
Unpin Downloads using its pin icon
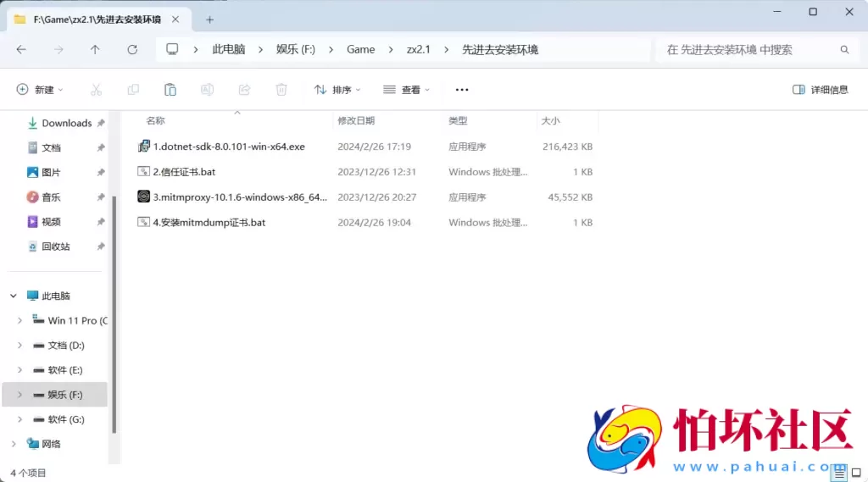101,123
